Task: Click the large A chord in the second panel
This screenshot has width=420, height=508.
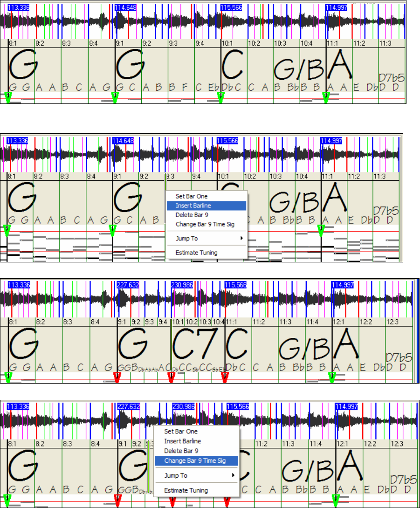Action: [x=335, y=196]
